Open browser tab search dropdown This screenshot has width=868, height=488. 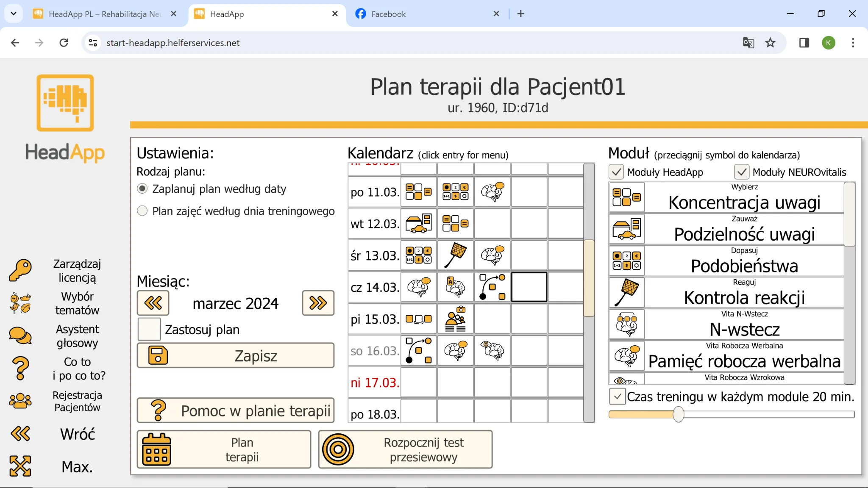[14, 14]
